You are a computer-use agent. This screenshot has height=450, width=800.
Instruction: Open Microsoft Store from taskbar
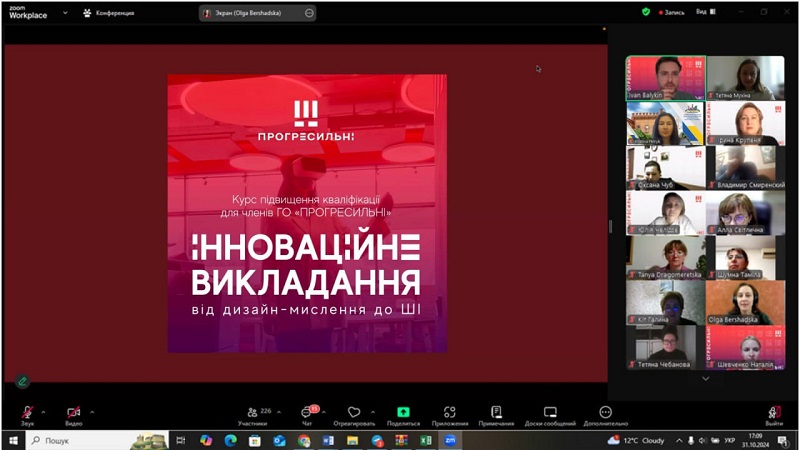point(255,440)
